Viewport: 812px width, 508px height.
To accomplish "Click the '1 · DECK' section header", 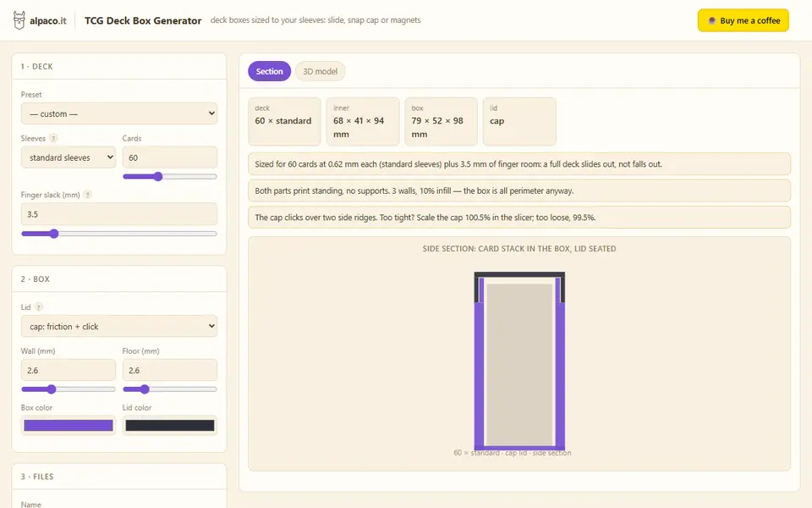I will [36, 66].
